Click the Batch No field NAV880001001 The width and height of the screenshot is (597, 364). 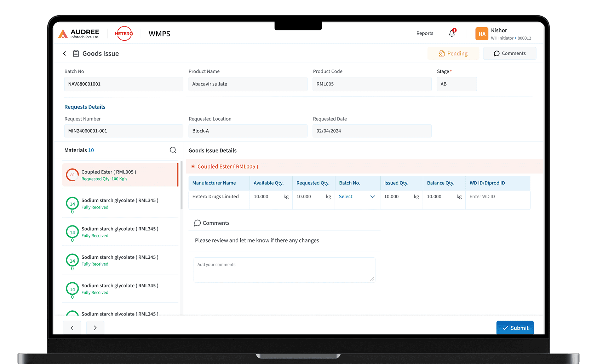(x=124, y=84)
